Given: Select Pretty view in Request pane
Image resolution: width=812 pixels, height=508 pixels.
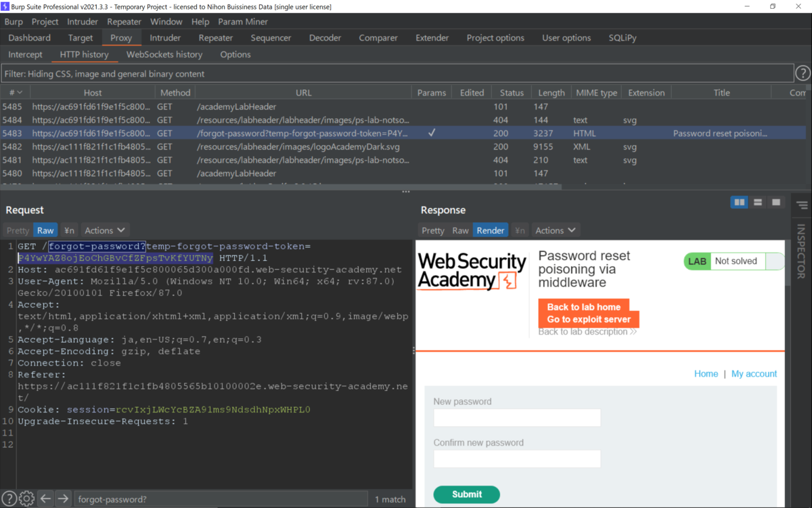Looking at the screenshot, I should pyautogui.click(x=18, y=230).
